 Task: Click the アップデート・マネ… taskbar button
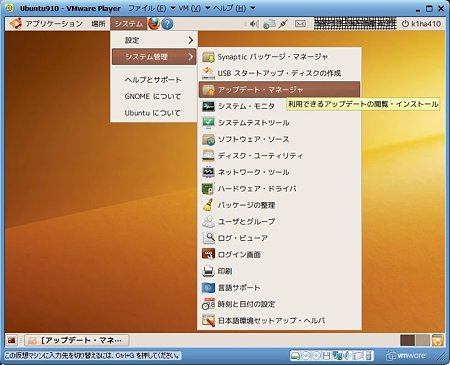77,340
